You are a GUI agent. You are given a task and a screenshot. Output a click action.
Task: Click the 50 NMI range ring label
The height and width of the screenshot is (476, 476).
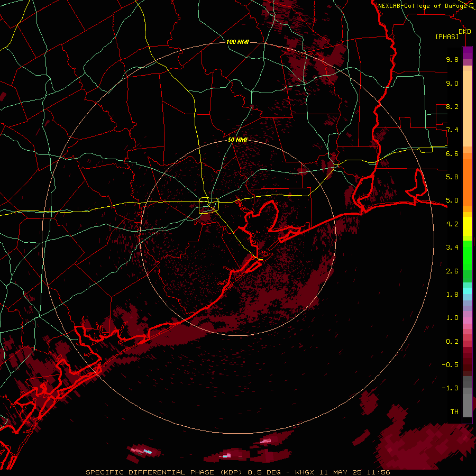click(x=237, y=140)
